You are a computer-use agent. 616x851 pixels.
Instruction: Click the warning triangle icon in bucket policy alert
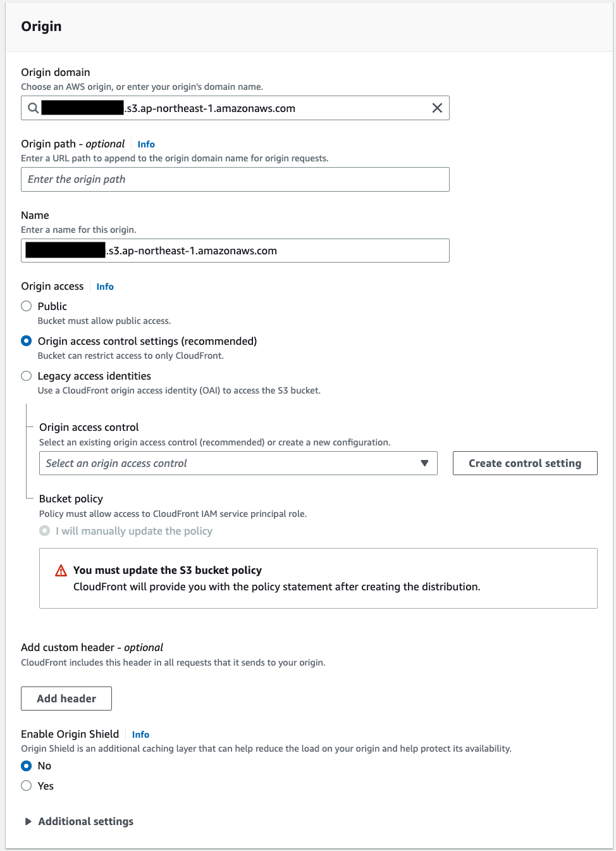pyautogui.click(x=61, y=571)
